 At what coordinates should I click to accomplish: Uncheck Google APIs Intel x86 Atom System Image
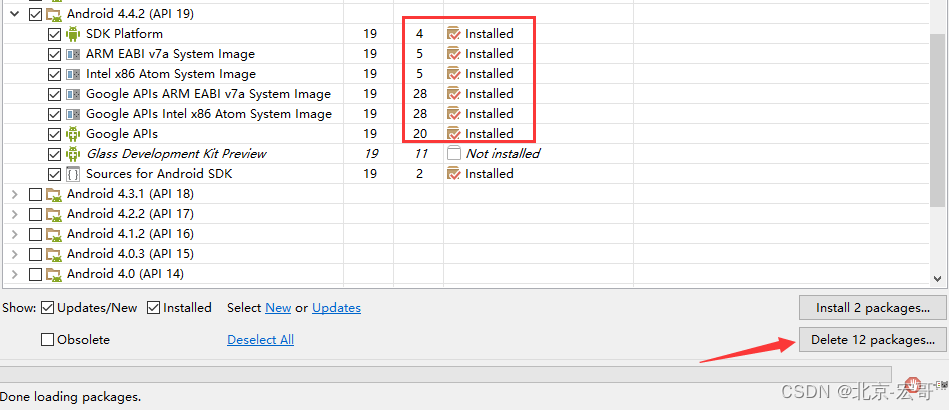point(54,114)
